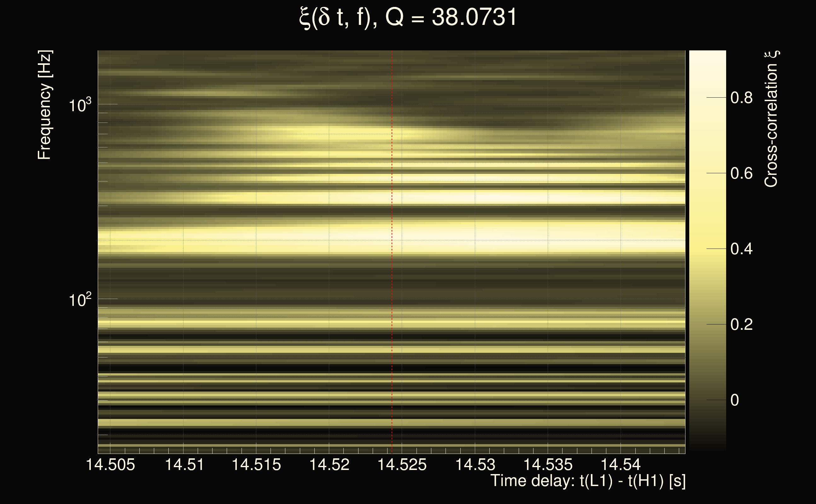The width and height of the screenshot is (816, 504).
Task: Click the 0 value on the colorbar
Action: coord(735,400)
